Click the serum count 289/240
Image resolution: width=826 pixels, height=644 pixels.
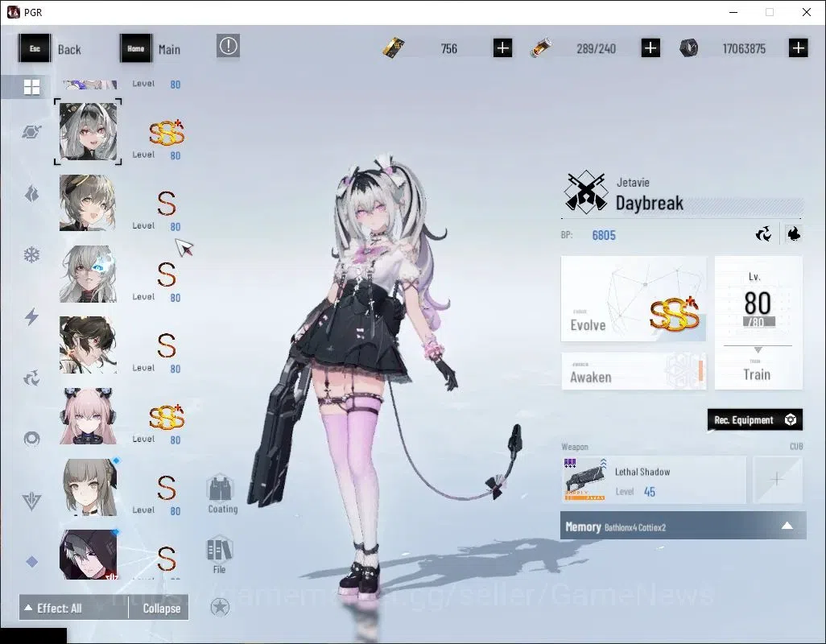(596, 49)
